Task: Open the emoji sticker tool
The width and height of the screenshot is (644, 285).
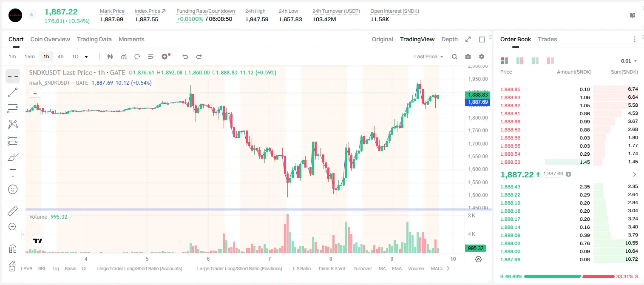Action: (13, 189)
